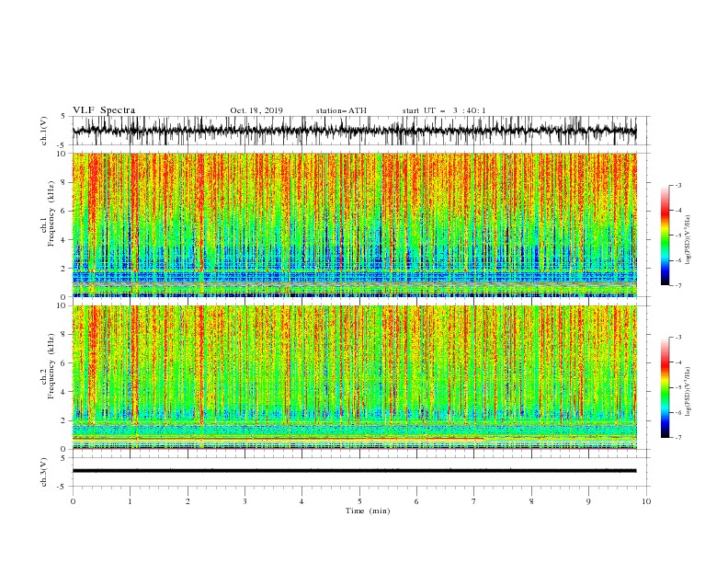The height and width of the screenshot is (563, 728).
Task: Click the "station=ATH" header label
Action: (341, 110)
